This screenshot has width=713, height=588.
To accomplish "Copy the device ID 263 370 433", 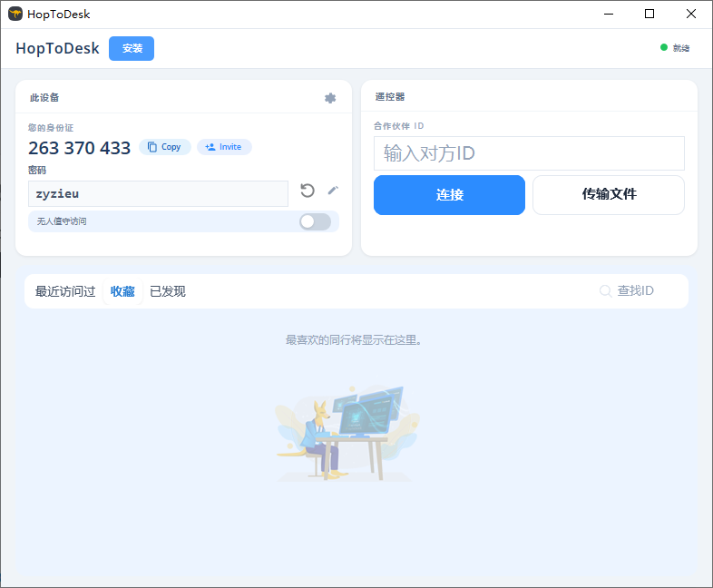I will pos(165,147).
